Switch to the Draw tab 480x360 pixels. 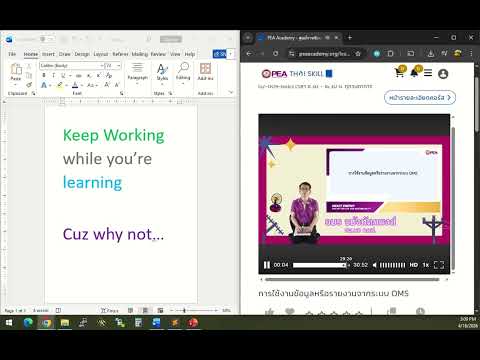pyautogui.click(x=65, y=54)
